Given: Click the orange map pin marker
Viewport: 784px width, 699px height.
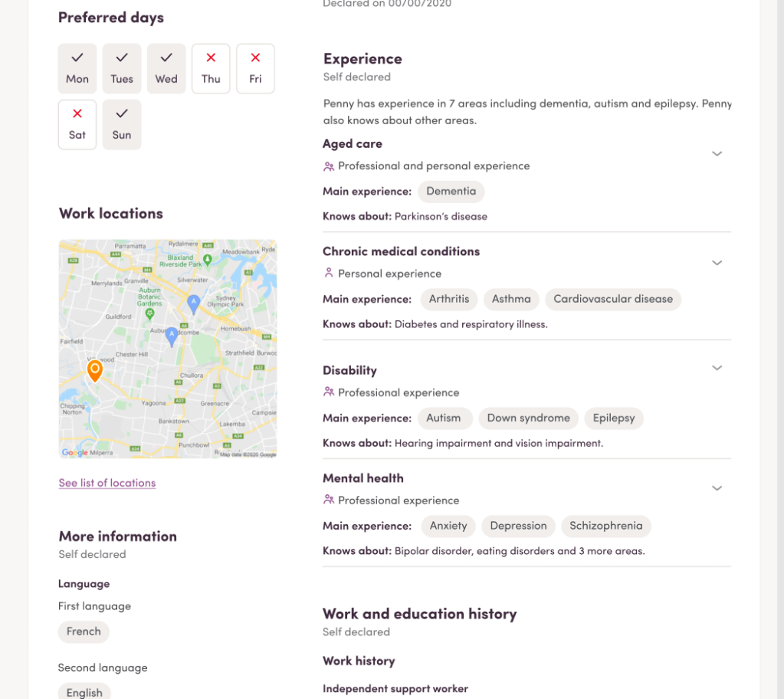Looking at the screenshot, I should pos(94,371).
